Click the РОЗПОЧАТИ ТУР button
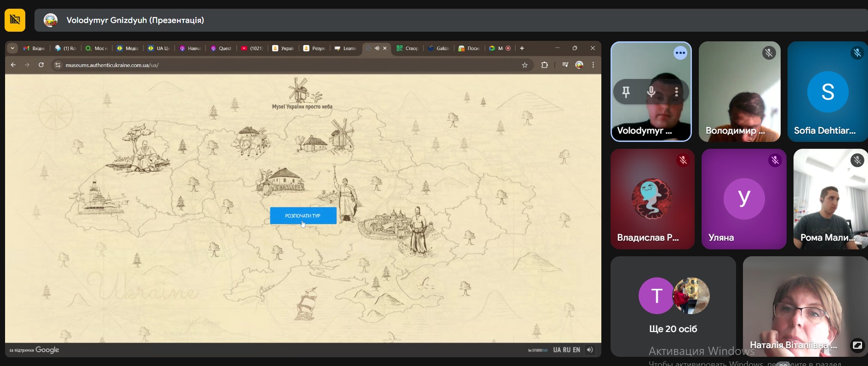The width and height of the screenshot is (868, 366). tap(303, 216)
